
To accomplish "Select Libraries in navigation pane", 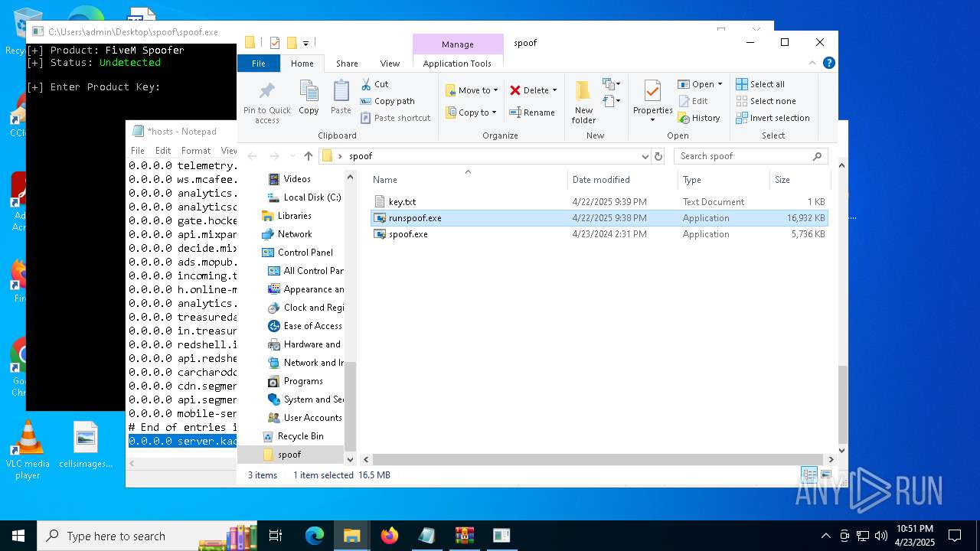I will click(x=286, y=216).
